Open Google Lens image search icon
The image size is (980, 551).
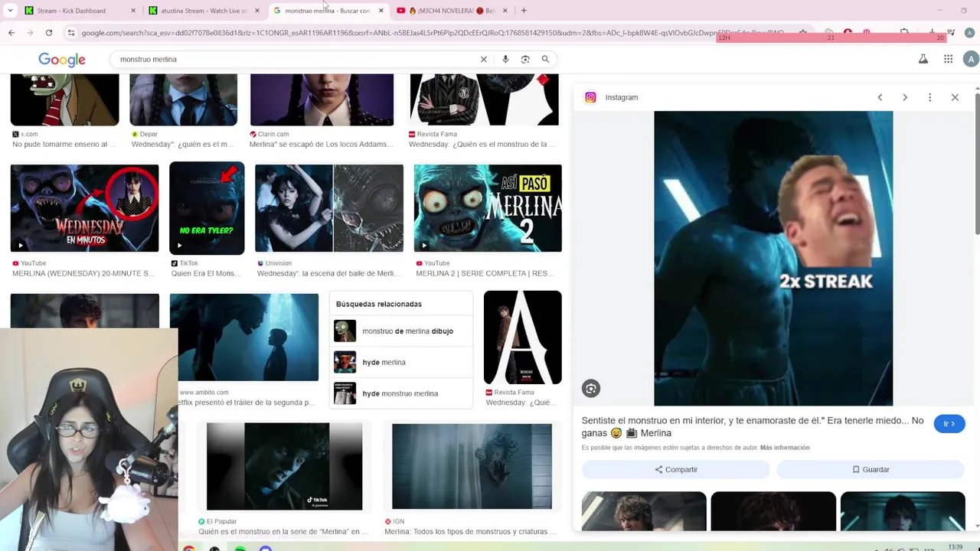(x=525, y=59)
